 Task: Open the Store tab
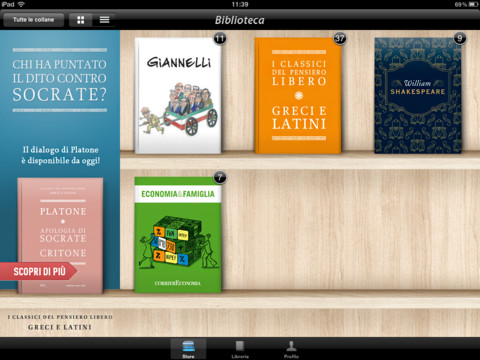(x=188, y=349)
